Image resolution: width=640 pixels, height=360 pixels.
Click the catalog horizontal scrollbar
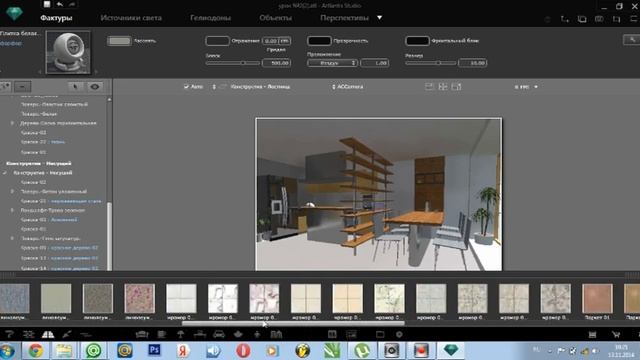[293, 323]
